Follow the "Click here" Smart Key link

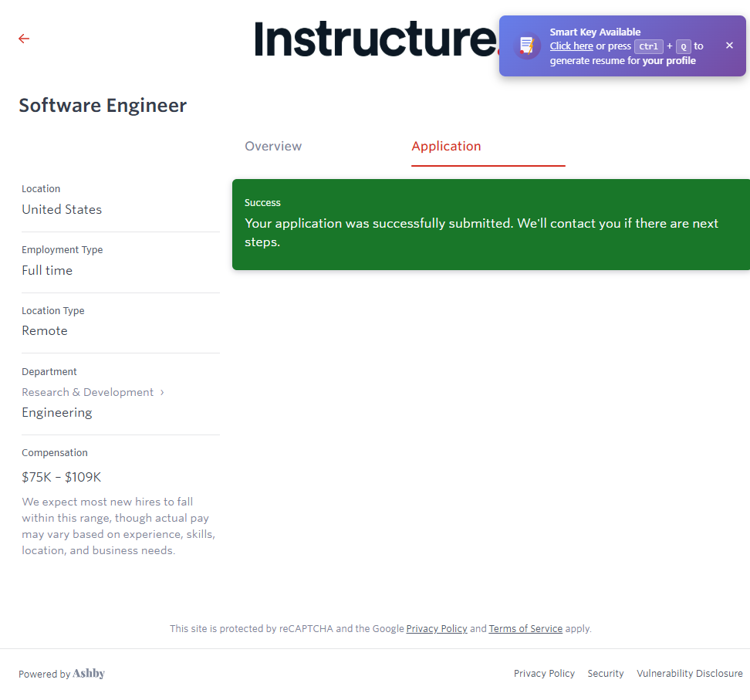click(571, 46)
